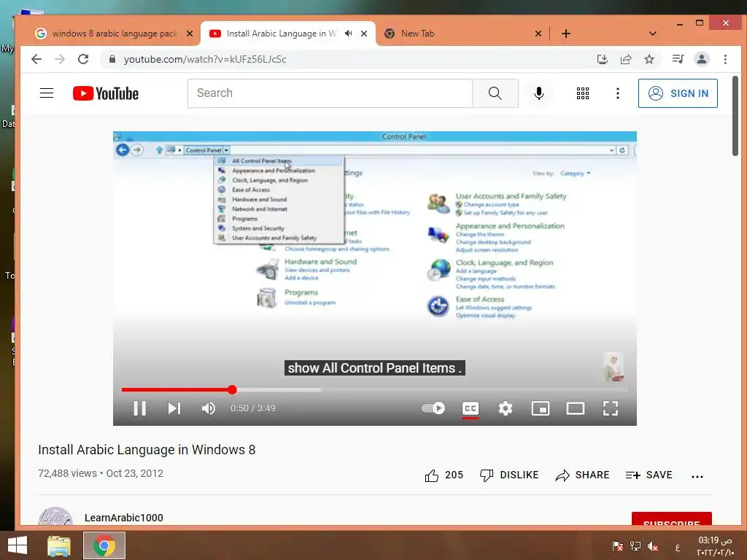The image size is (747, 560).
Task: Close the YouTube video tab
Action: point(364,34)
